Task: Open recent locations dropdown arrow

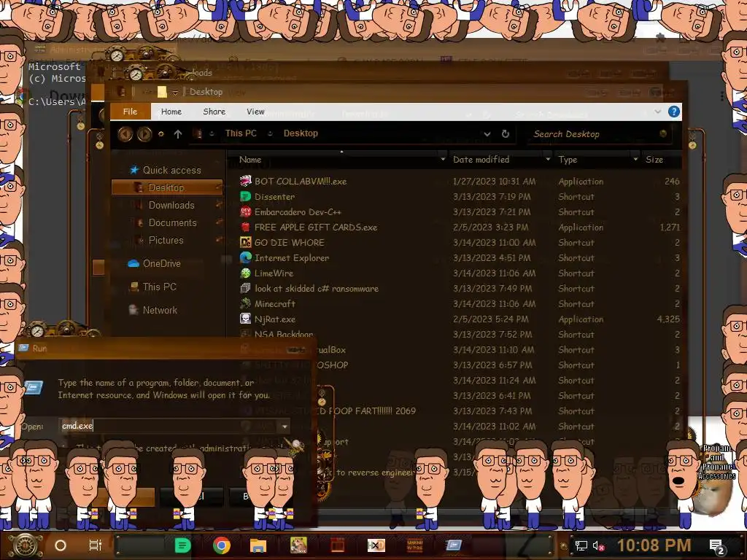Action: click(x=161, y=134)
